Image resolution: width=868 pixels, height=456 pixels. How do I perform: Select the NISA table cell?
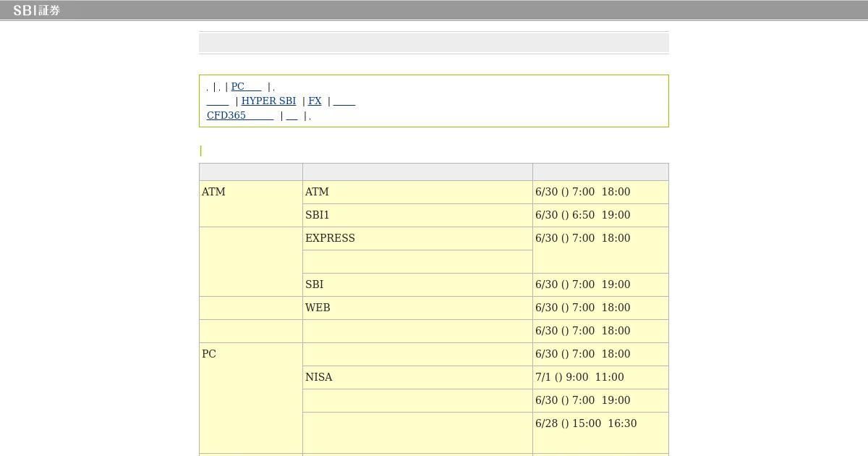pyautogui.click(x=417, y=377)
